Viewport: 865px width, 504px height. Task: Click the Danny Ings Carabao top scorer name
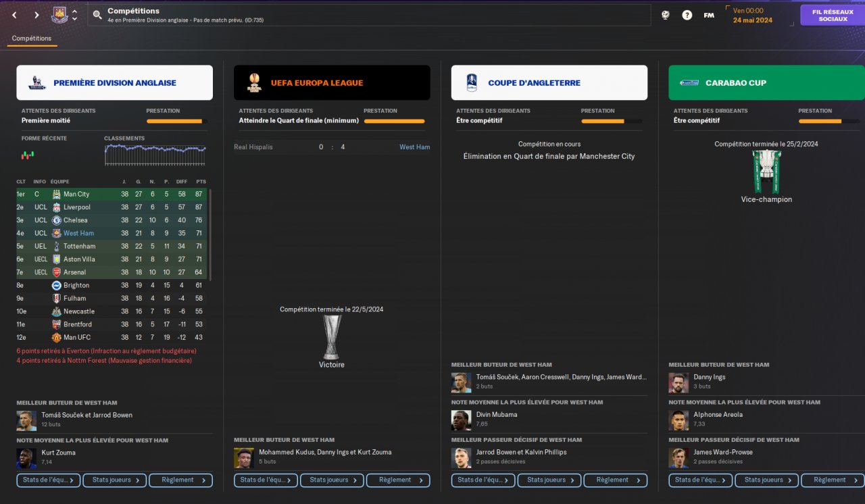click(710, 377)
